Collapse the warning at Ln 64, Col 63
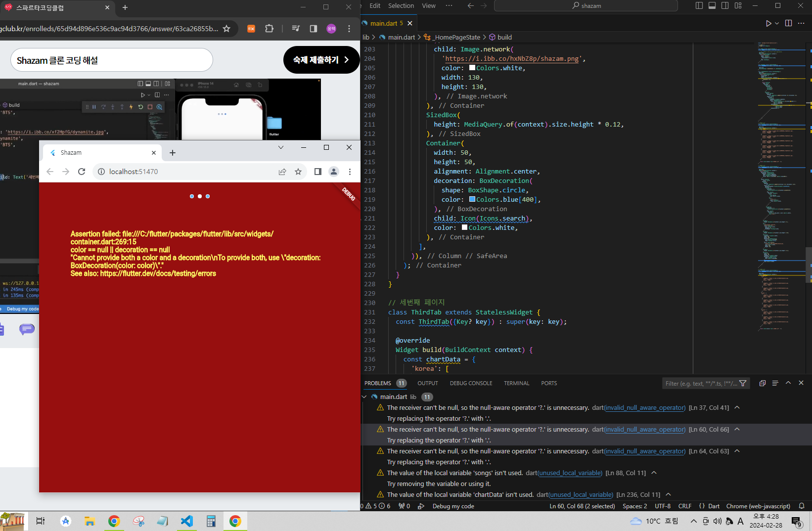 click(737, 451)
